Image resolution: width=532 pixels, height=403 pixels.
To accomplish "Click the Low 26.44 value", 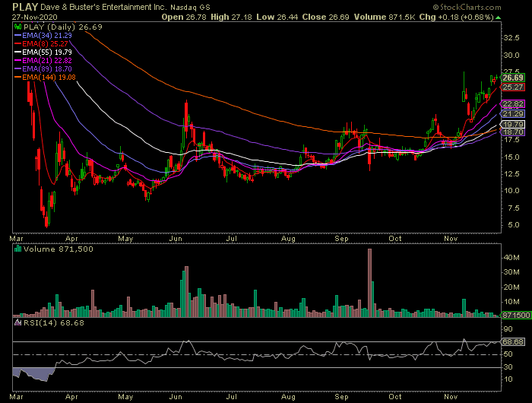I will coord(277,17).
